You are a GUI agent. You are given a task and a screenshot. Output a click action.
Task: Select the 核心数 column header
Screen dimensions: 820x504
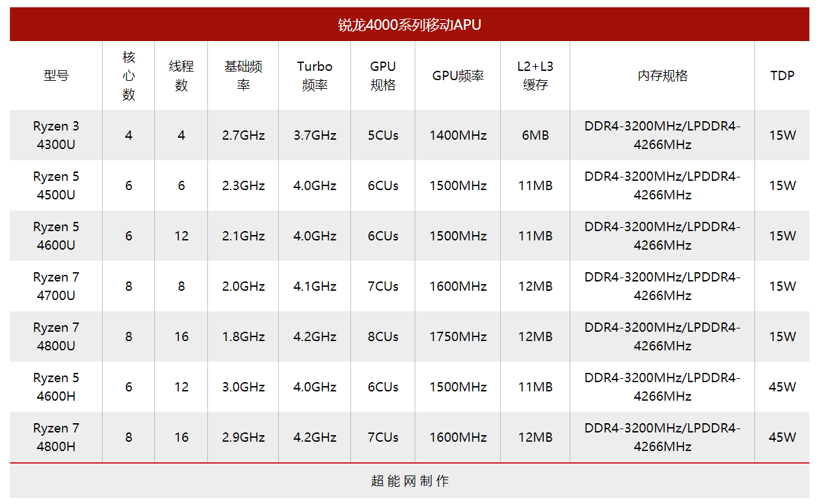[128, 76]
